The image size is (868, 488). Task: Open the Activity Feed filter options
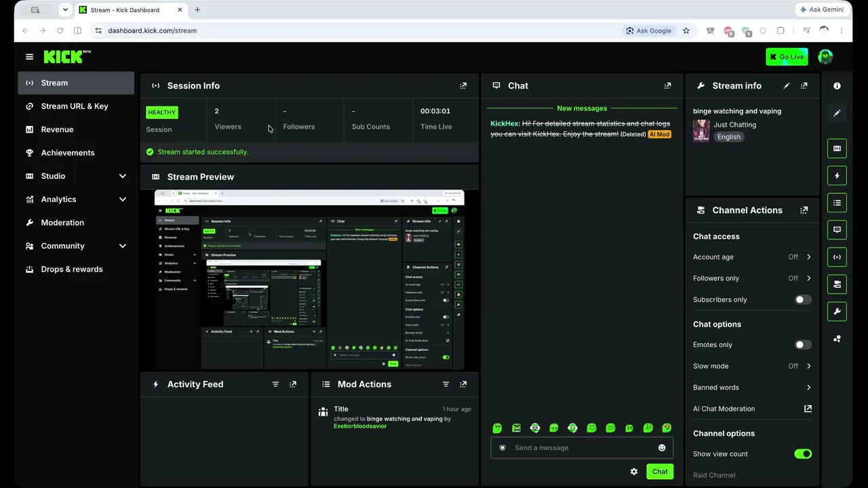coord(275,384)
